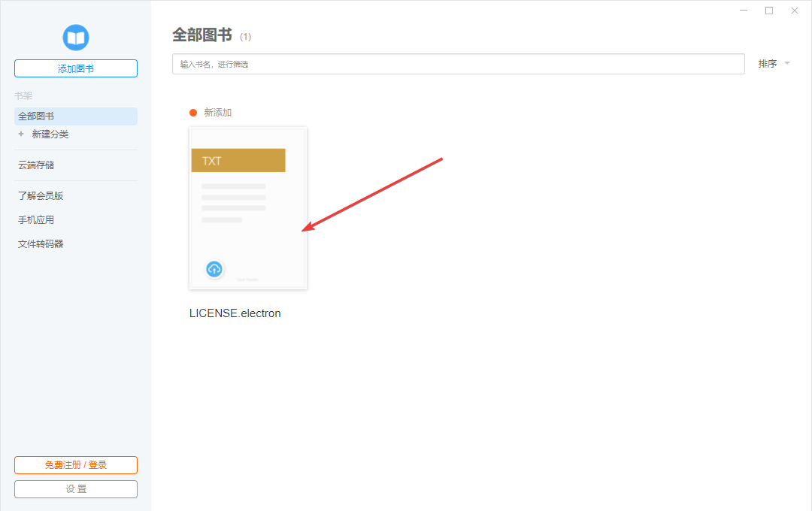Create a new category via 新建分类

pyautogui.click(x=50, y=135)
